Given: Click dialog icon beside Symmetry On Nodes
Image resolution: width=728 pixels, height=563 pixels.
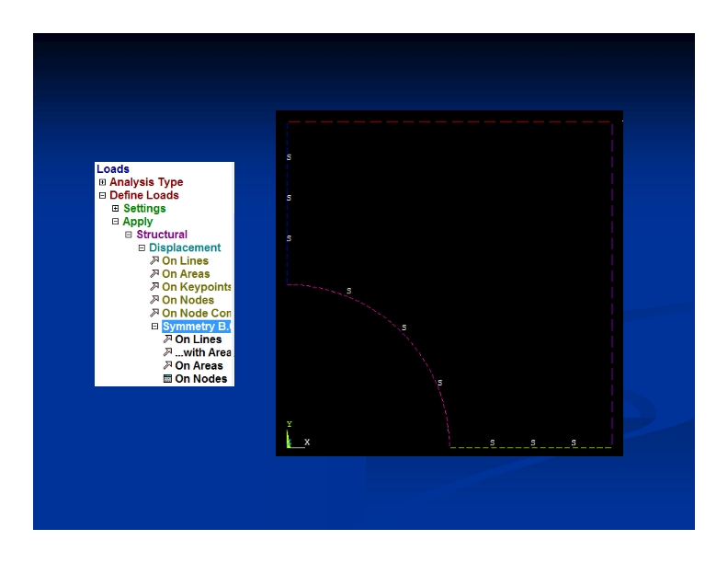Looking at the screenshot, I should tap(167, 379).
